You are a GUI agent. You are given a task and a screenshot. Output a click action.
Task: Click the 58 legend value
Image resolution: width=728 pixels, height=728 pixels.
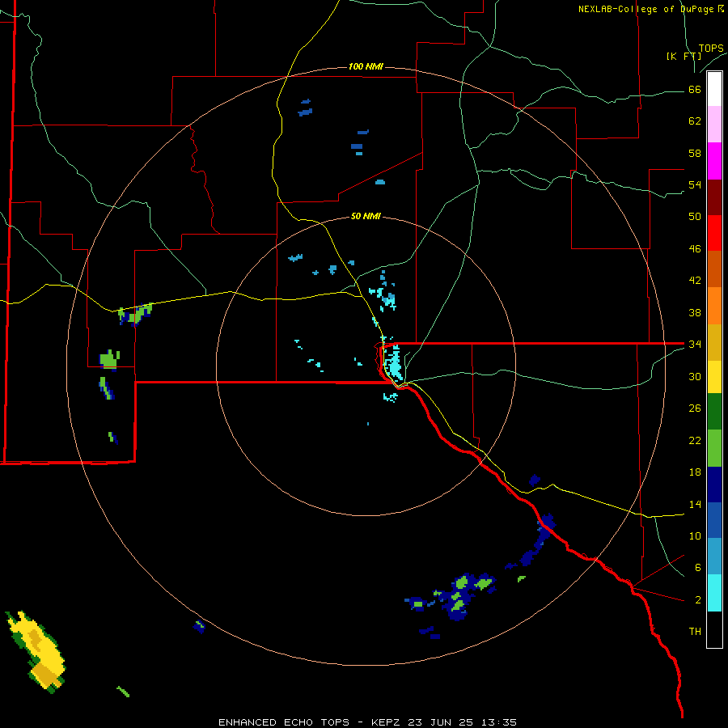pos(695,153)
